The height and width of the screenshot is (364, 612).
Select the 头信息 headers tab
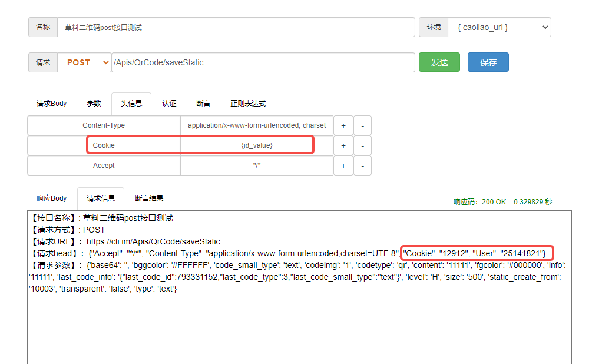point(131,104)
